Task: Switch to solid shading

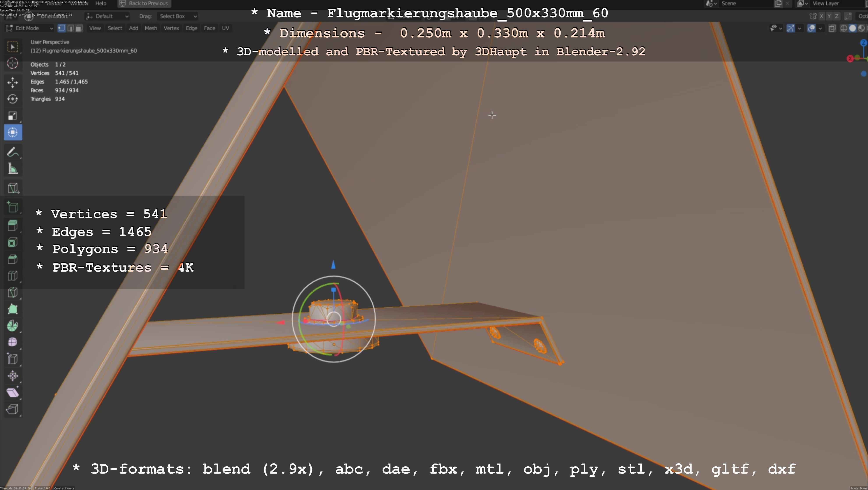Action: (x=852, y=28)
